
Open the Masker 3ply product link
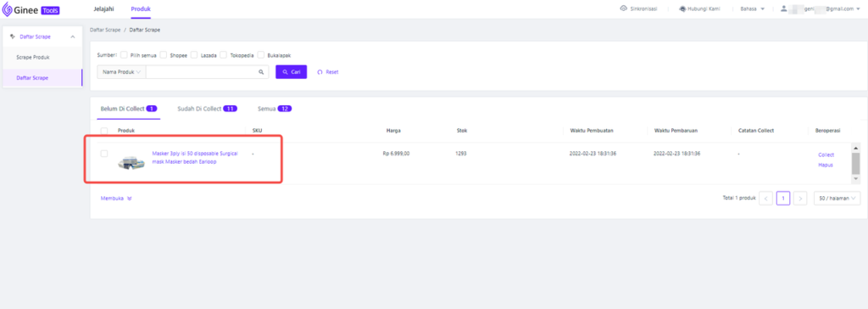[195, 158]
